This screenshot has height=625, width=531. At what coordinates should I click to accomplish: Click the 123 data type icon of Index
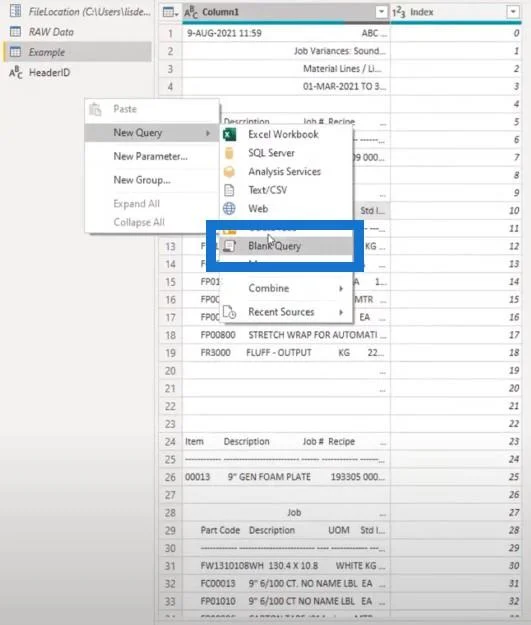398,12
